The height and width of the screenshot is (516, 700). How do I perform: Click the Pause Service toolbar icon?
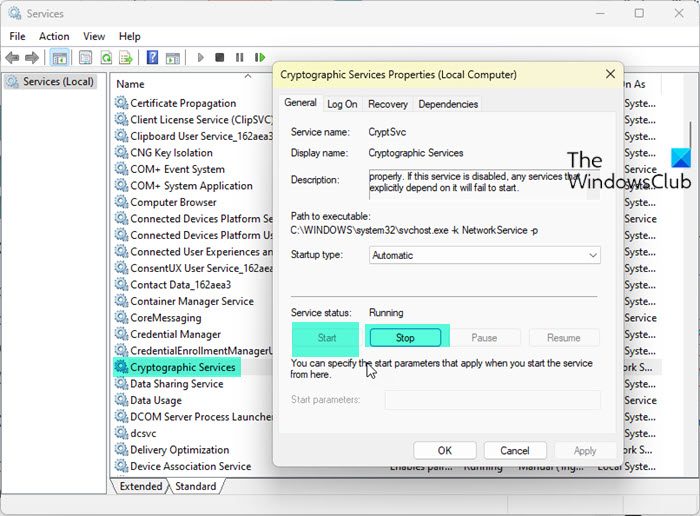[x=240, y=58]
